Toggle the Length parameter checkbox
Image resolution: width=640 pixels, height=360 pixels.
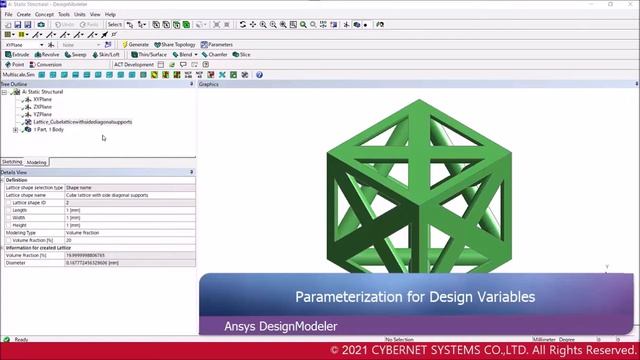tap(9, 210)
